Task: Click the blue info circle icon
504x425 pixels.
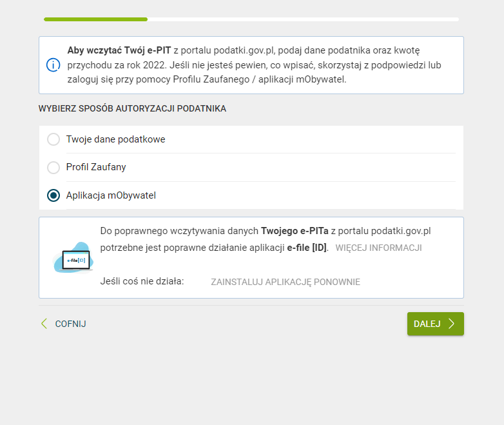Action: pyautogui.click(x=53, y=65)
